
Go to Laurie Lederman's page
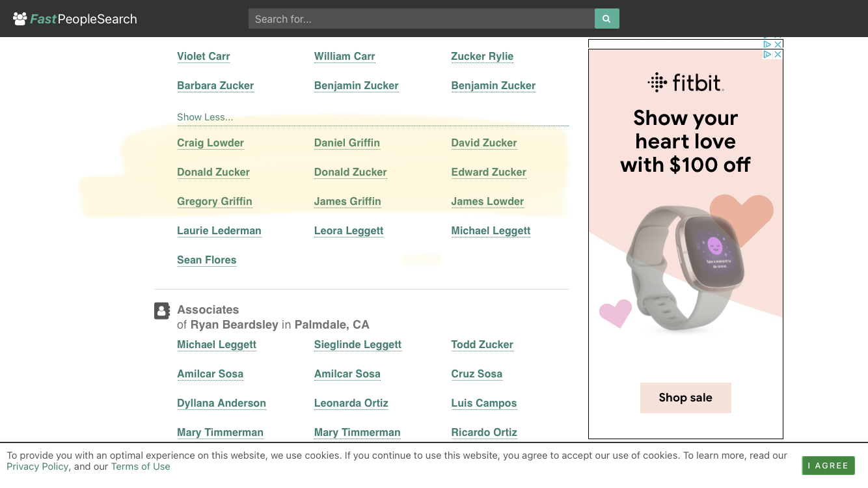pos(219,231)
